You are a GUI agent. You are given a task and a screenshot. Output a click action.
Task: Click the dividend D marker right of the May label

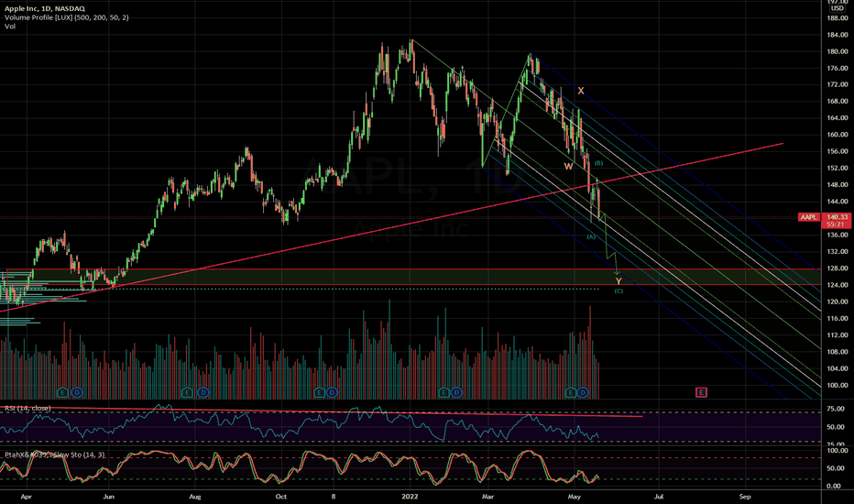[x=583, y=392]
